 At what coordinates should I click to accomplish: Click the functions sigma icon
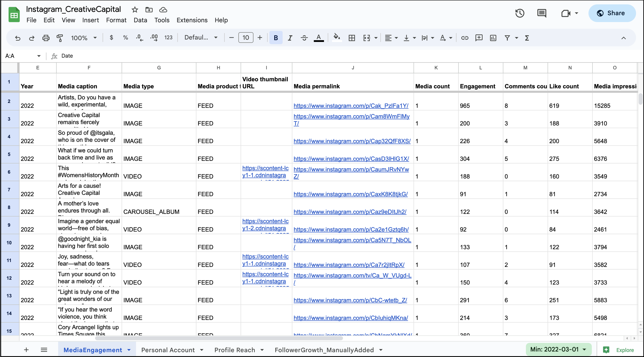click(x=527, y=38)
